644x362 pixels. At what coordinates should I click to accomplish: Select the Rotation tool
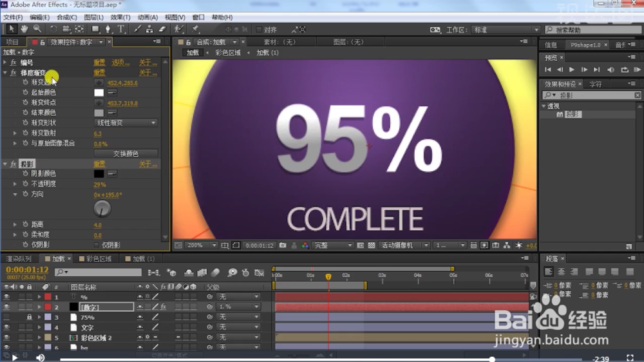click(x=53, y=29)
